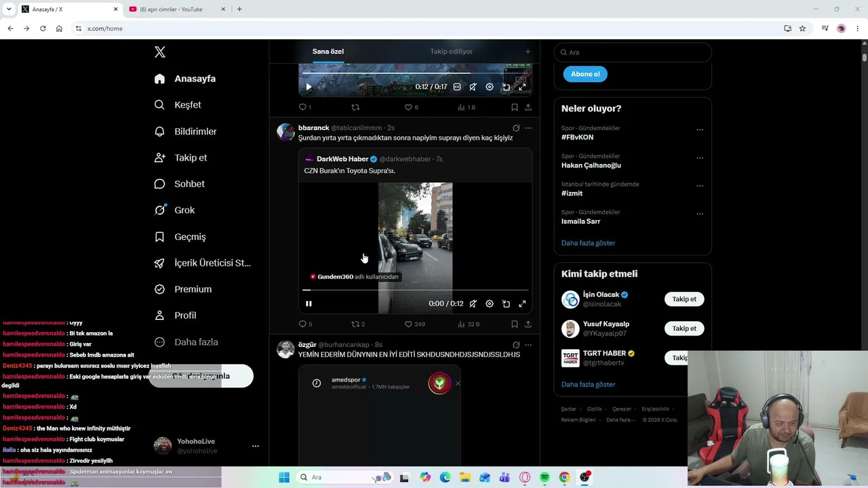Bookmark bbaranck's tweet
Screen dimensions: 868x488
pos(515,324)
